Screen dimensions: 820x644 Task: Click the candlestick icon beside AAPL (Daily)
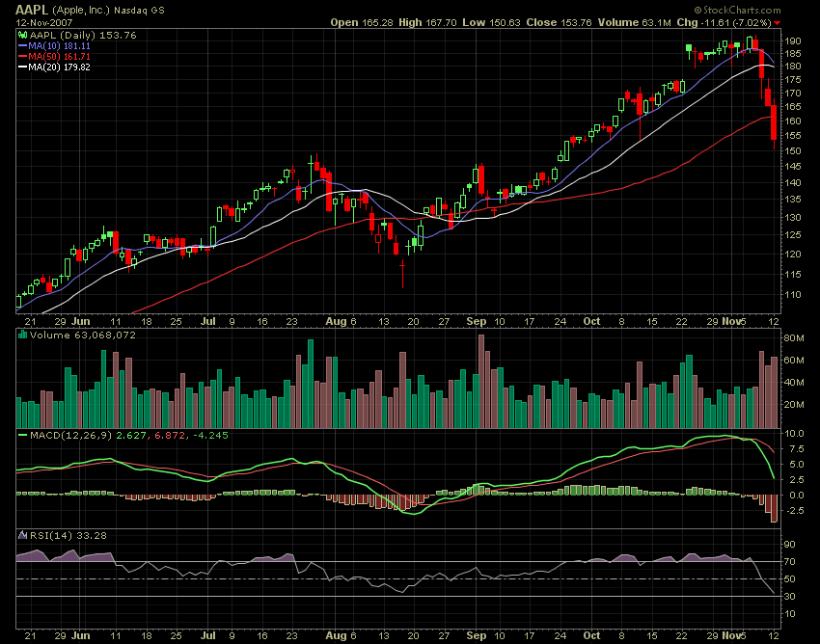[22, 36]
